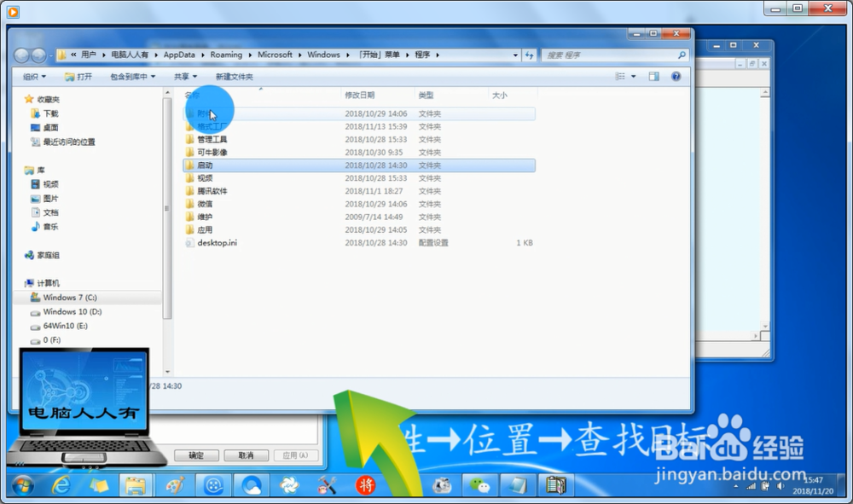Select the 启动 folder
This screenshot has width=853, height=504.
click(x=359, y=165)
